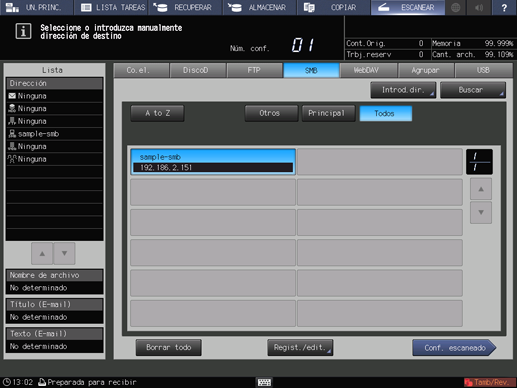Toggle the Principal filter

point(328,113)
